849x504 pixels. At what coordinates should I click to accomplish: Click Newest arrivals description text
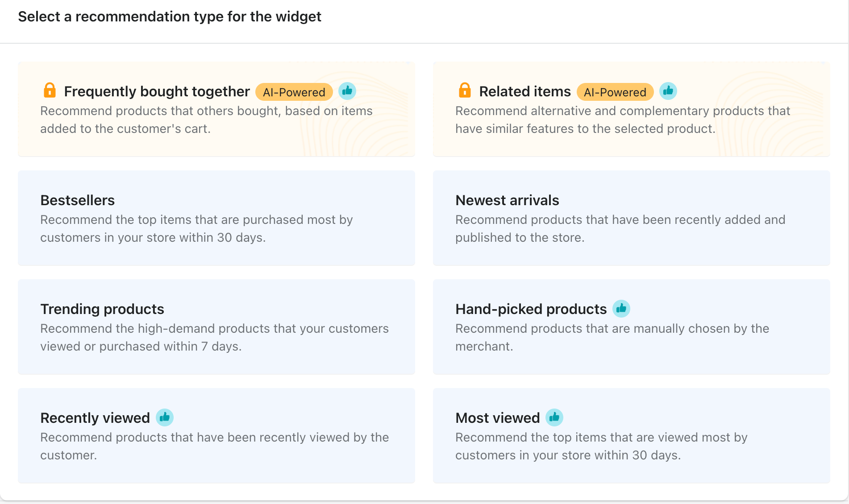coord(620,229)
